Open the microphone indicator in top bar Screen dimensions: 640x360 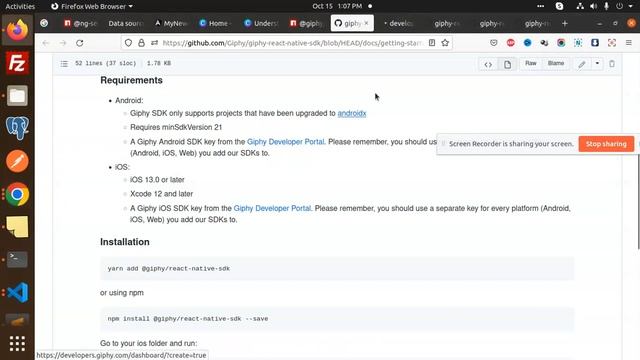[x=607, y=6]
